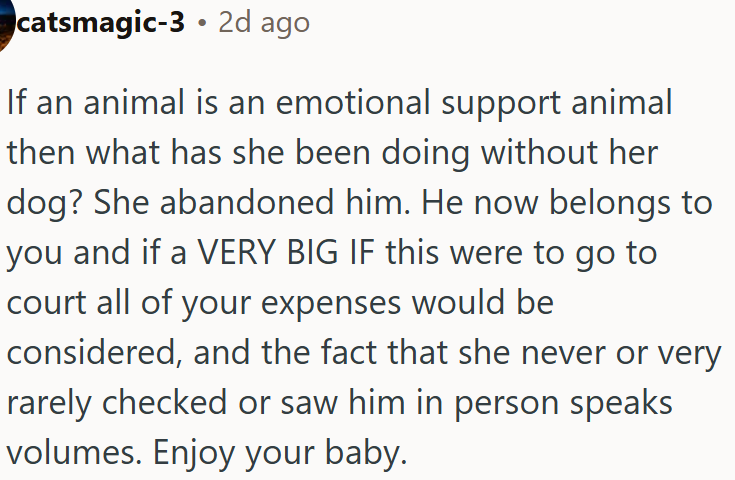Open the commenter's profile avatar

[6, 23]
